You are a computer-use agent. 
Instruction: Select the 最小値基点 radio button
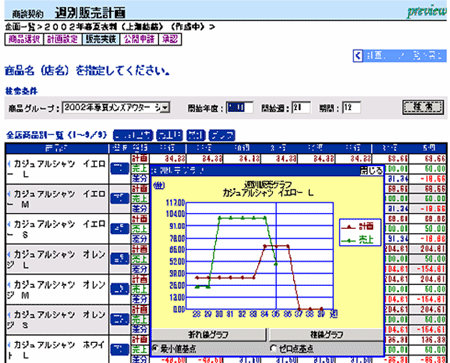point(155,349)
